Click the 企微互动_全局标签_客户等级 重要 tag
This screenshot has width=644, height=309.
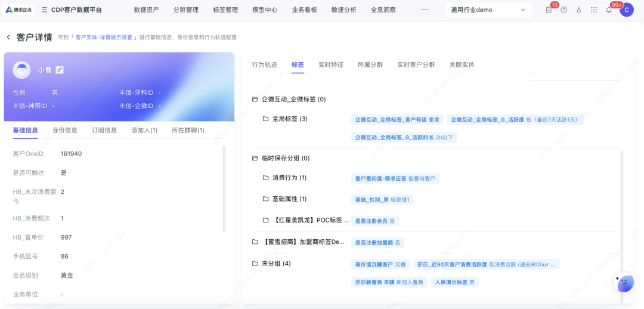[397, 119]
